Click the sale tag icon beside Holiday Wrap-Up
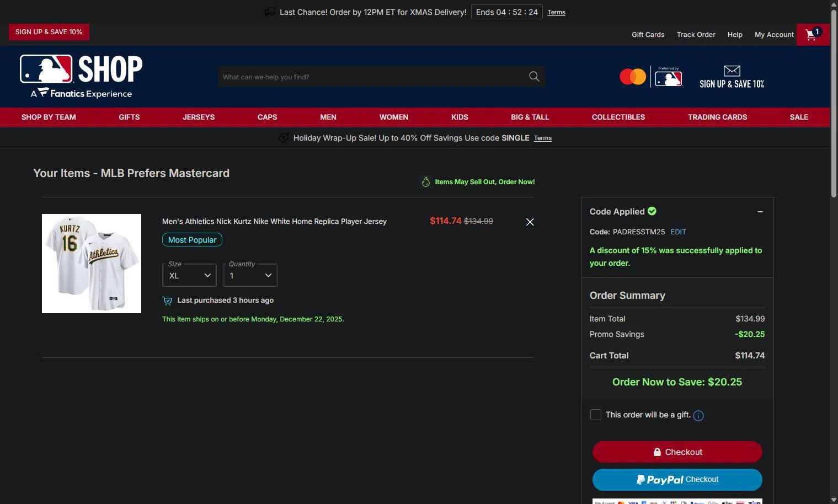838x504 pixels. click(284, 138)
